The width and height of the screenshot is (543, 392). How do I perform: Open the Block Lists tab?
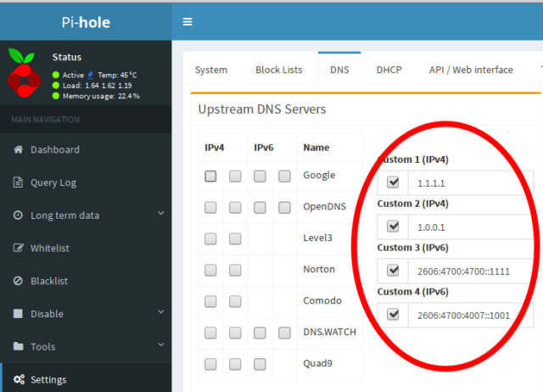point(278,70)
